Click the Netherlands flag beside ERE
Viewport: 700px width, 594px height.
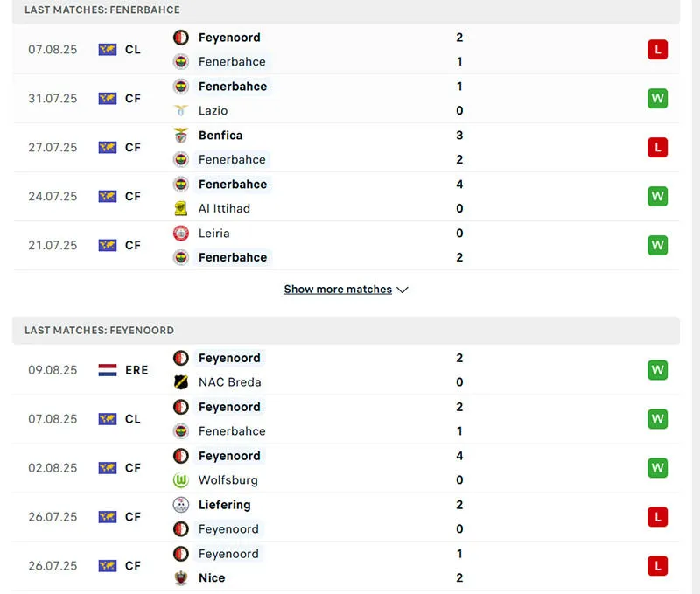108,370
